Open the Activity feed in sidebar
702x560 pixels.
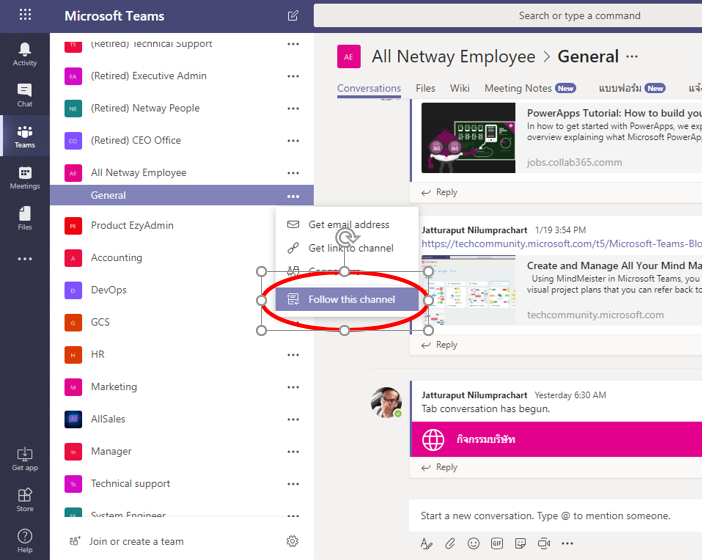(25, 54)
